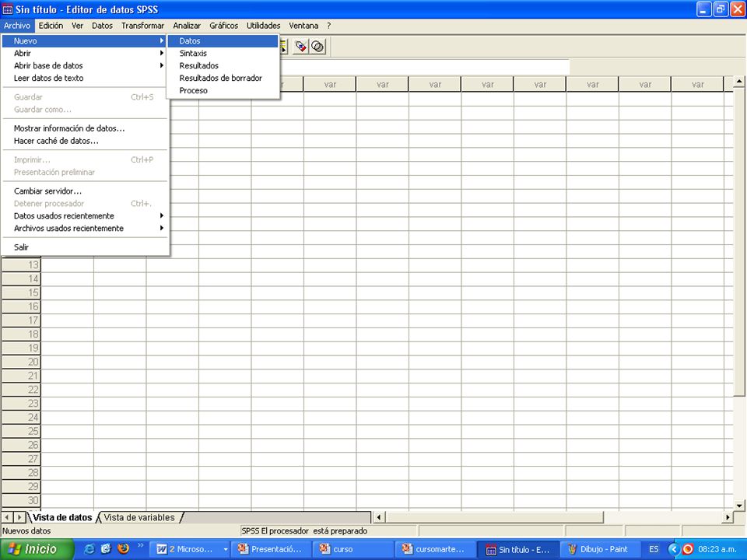Select row 20 header
747x560 pixels.
tap(22, 362)
